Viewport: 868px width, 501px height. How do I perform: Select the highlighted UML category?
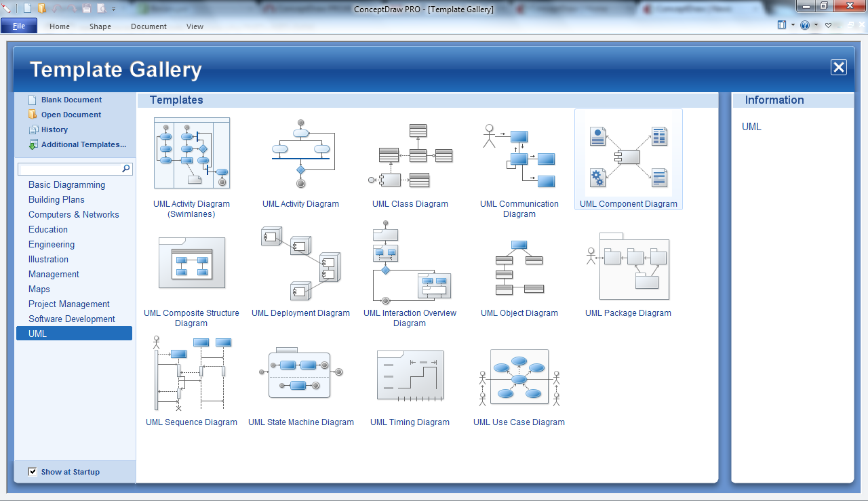point(74,334)
